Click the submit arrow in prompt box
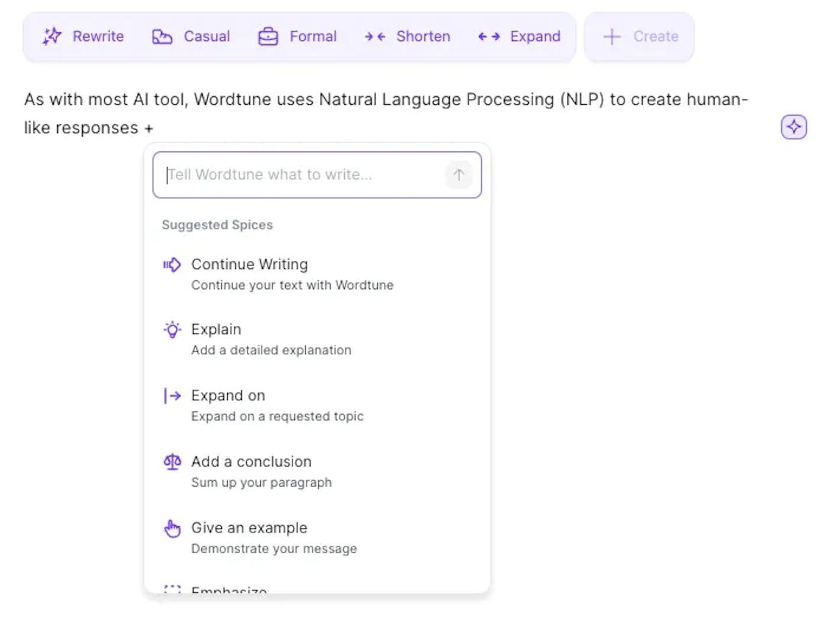839x644 pixels. 458,175
